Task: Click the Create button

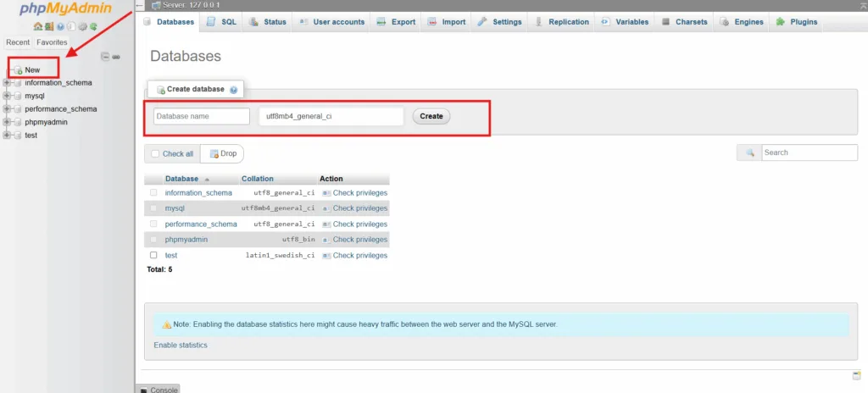Action: tap(431, 116)
